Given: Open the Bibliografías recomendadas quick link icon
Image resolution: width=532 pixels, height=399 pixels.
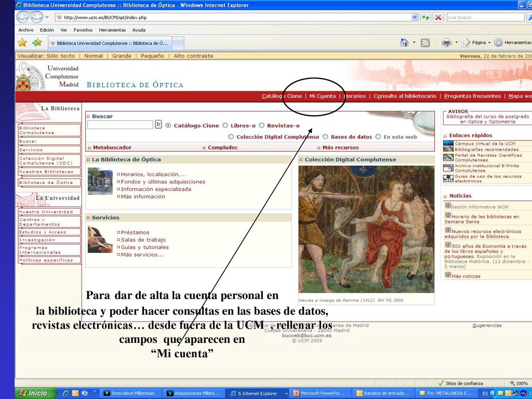Looking at the screenshot, I should (x=448, y=149).
